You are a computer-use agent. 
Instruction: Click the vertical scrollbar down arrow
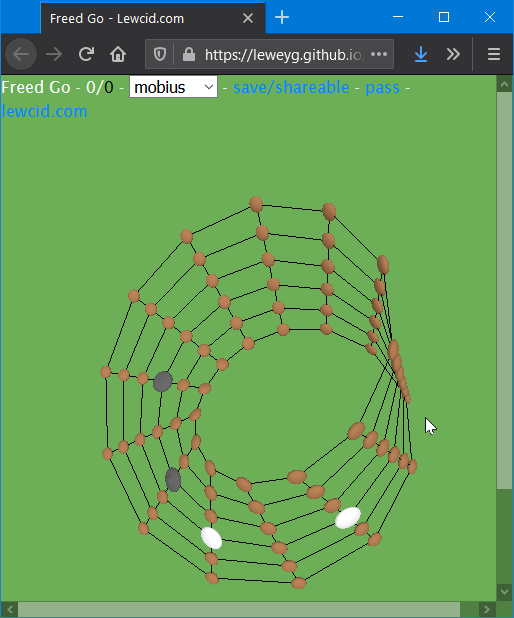(504, 592)
